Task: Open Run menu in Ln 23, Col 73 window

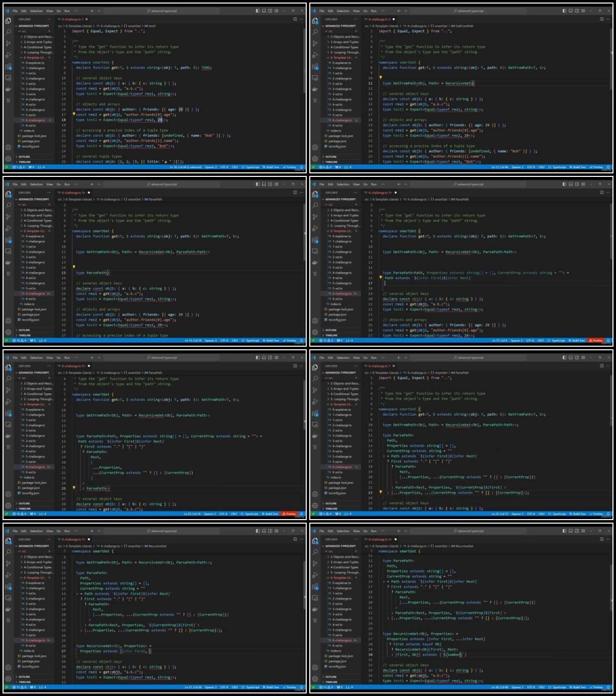Action: tap(374, 357)
